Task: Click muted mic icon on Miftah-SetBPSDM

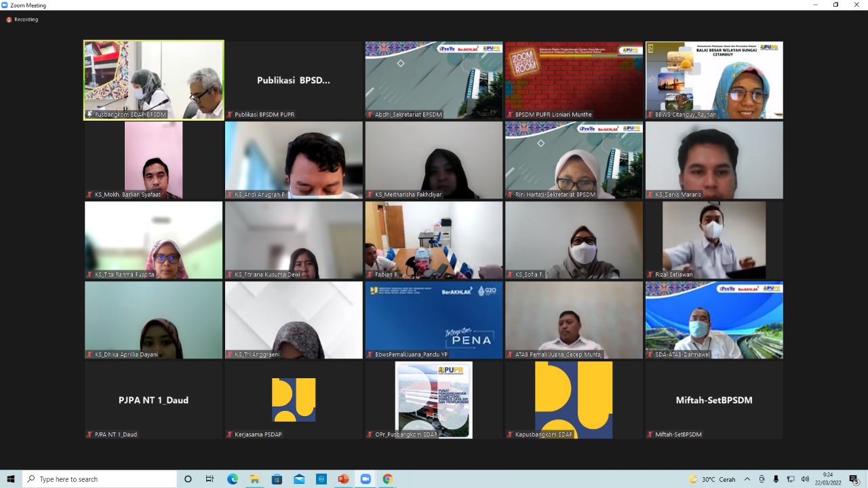Action: [x=651, y=434]
